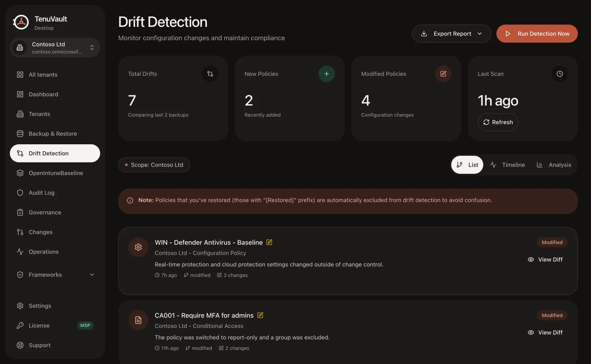The height and width of the screenshot is (364, 591).
Task: Click edit icon beside CA001 Require MFA
Action: (x=260, y=315)
